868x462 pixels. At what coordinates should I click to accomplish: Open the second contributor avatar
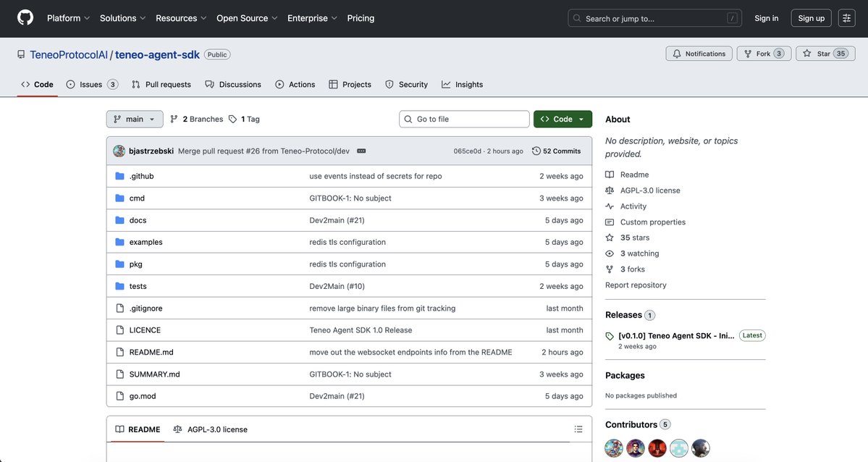635,448
